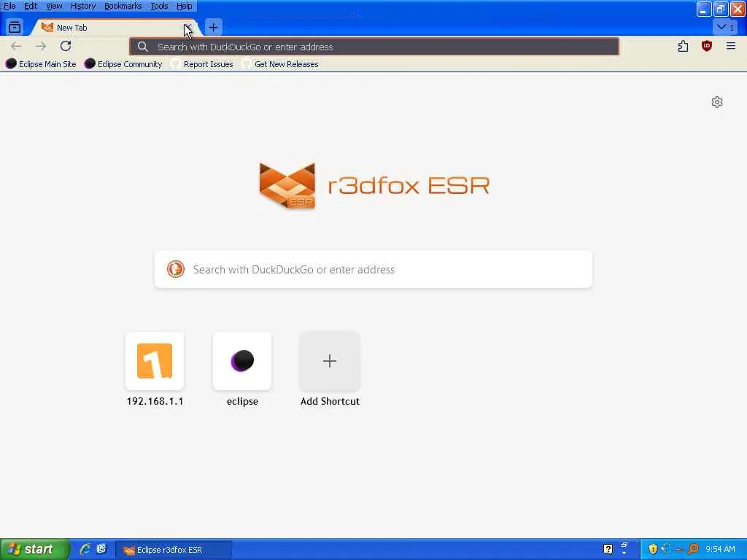The width and height of the screenshot is (747, 560).
Task: Click the DuckDuckGo icon in the page search box
Action: point(176,270)
